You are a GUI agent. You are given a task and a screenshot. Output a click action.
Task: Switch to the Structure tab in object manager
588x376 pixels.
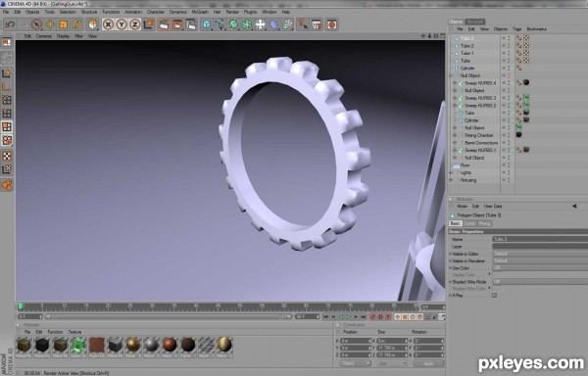pyautogui.click(x=475, y=22)
